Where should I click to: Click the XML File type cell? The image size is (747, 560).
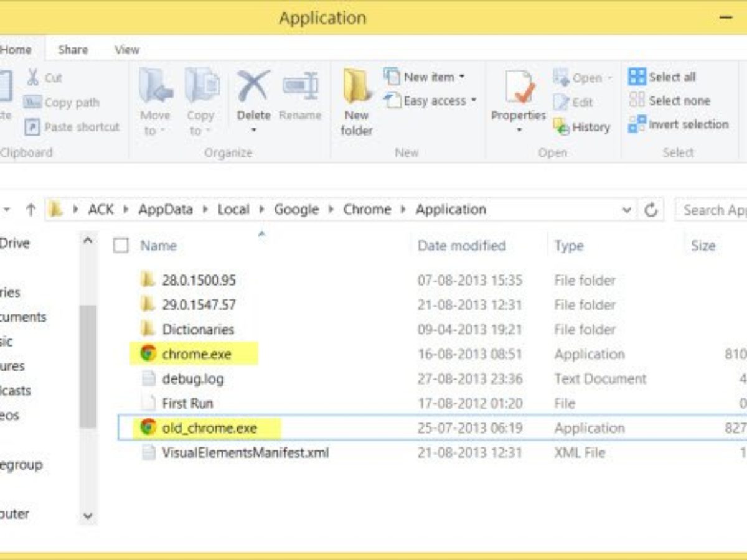tap(580, 452)
